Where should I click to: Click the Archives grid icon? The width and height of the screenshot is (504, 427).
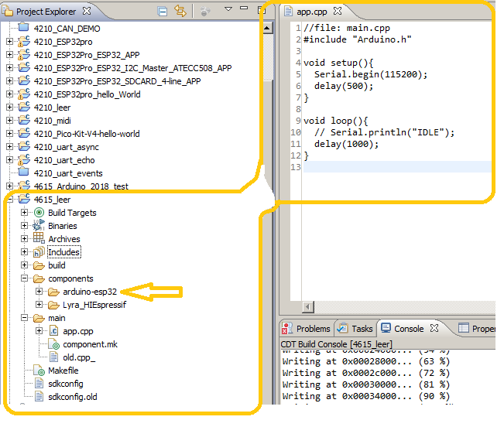39,238
